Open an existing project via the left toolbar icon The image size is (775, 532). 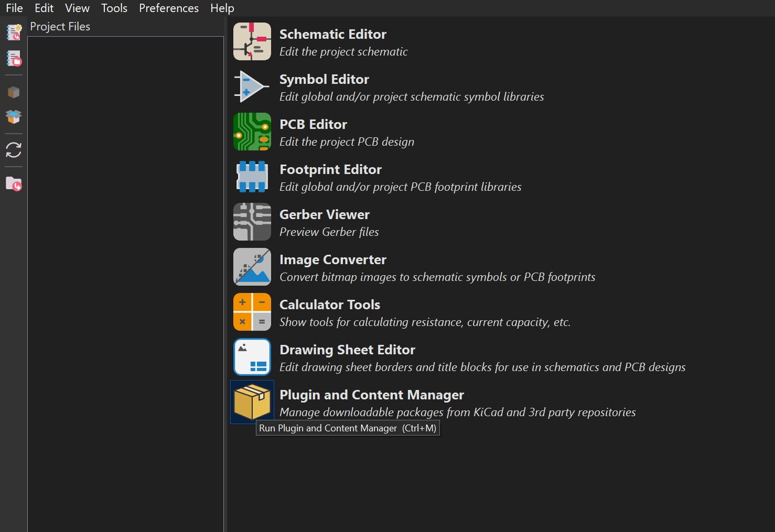14,58
